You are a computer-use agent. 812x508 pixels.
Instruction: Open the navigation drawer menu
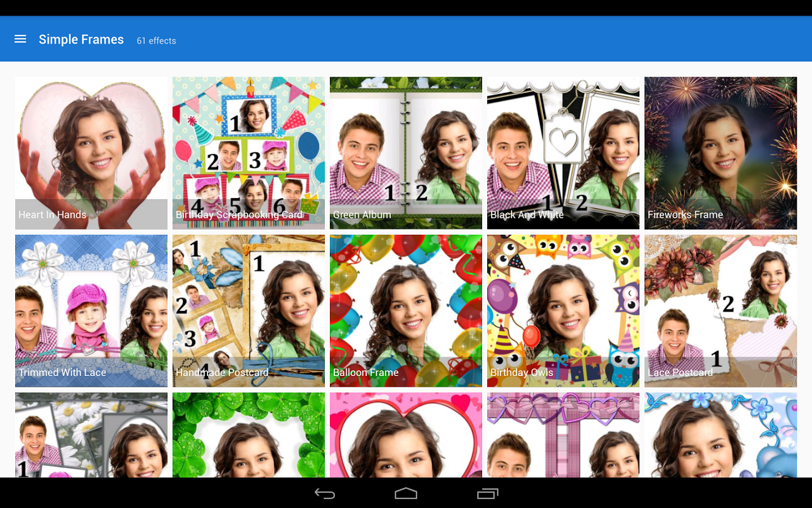point(20,39)
